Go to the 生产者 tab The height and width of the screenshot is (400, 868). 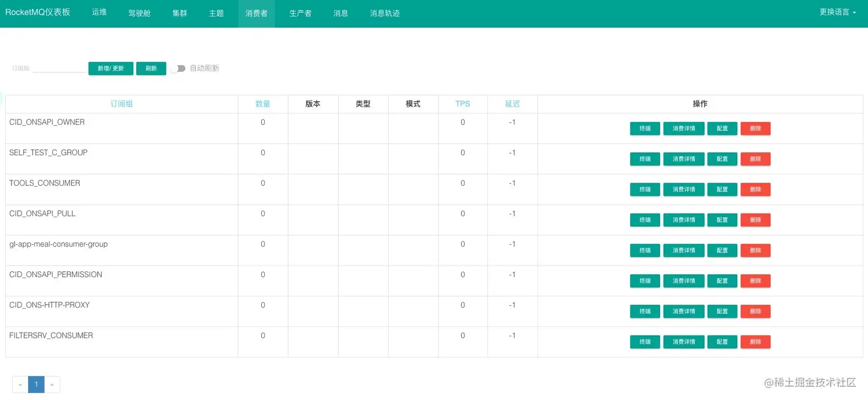pyautogui.click(x=300, y=13)
